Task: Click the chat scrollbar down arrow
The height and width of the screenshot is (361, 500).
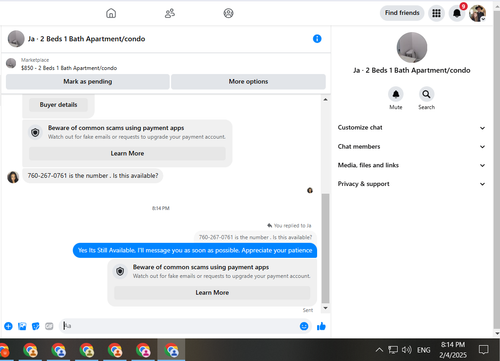Action: (x=325, y=308)
